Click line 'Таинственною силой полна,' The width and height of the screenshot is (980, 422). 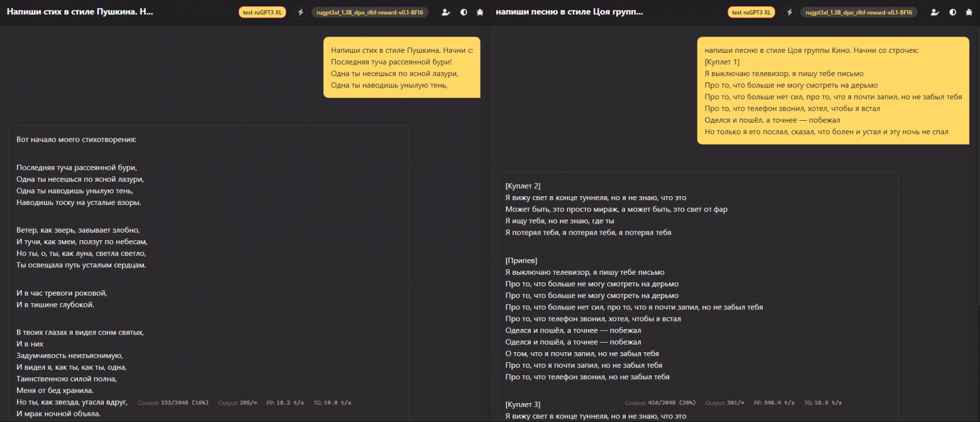[x=67, y=379]
